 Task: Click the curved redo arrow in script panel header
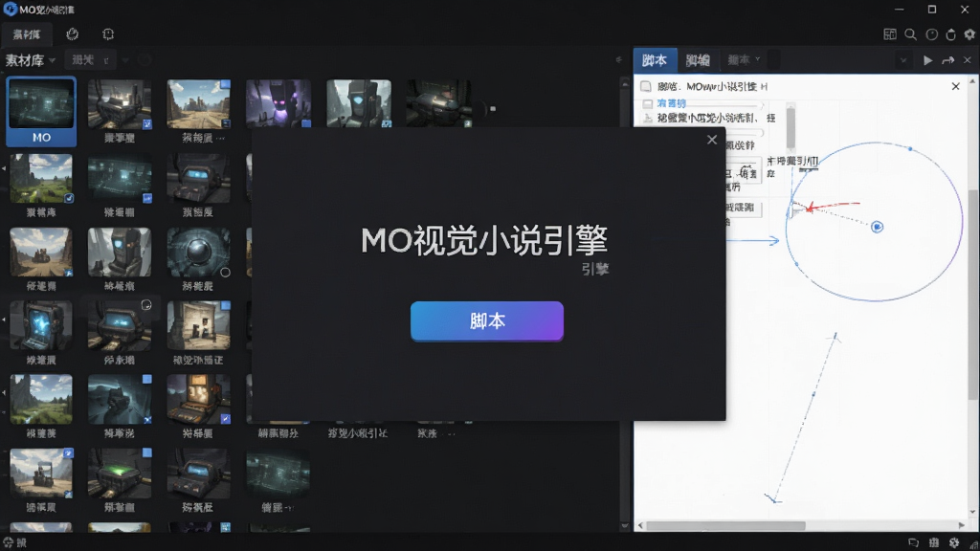coord(948,60)
